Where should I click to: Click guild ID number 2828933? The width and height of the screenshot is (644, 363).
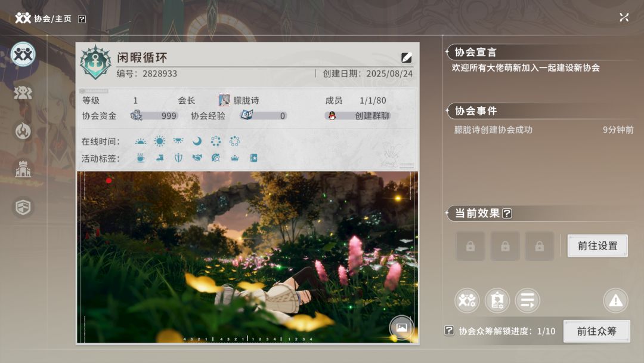coord(160,73)
